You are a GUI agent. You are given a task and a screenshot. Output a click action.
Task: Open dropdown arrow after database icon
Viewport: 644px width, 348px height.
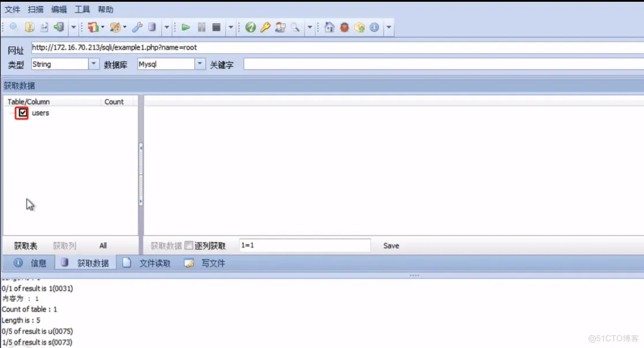click(167, 28)
